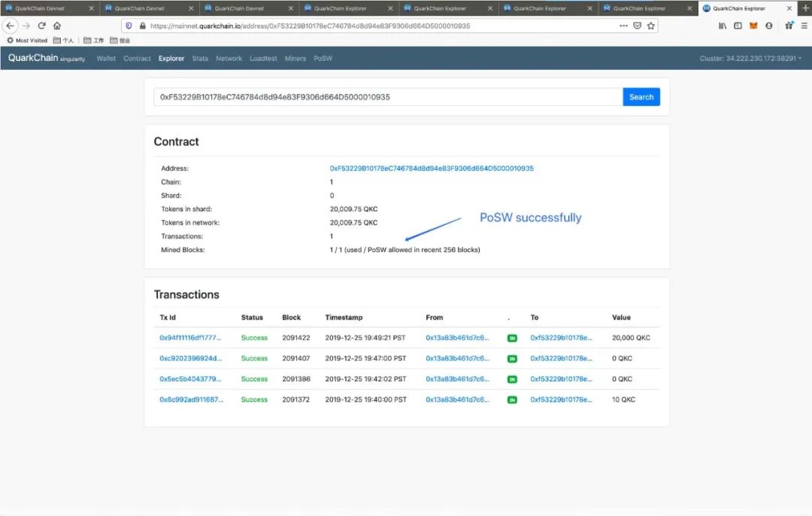
Task: Open the MetaMask fox extension icon
Action: tap(753, 26)
